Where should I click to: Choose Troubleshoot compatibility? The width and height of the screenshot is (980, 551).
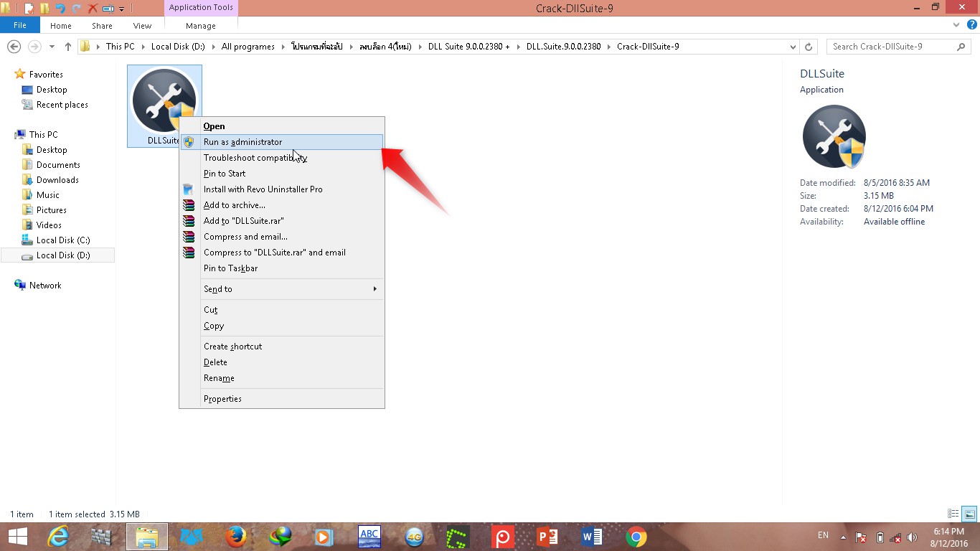281,158
